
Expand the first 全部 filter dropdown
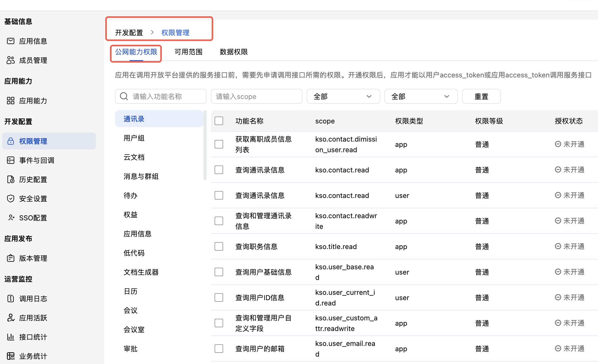click(343, 96)
